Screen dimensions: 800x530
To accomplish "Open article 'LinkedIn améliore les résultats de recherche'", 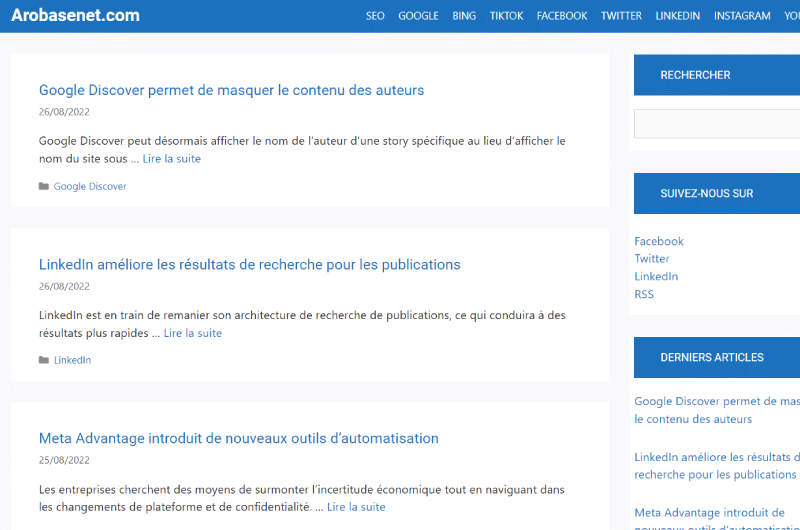I will click(x=249, y=264).
